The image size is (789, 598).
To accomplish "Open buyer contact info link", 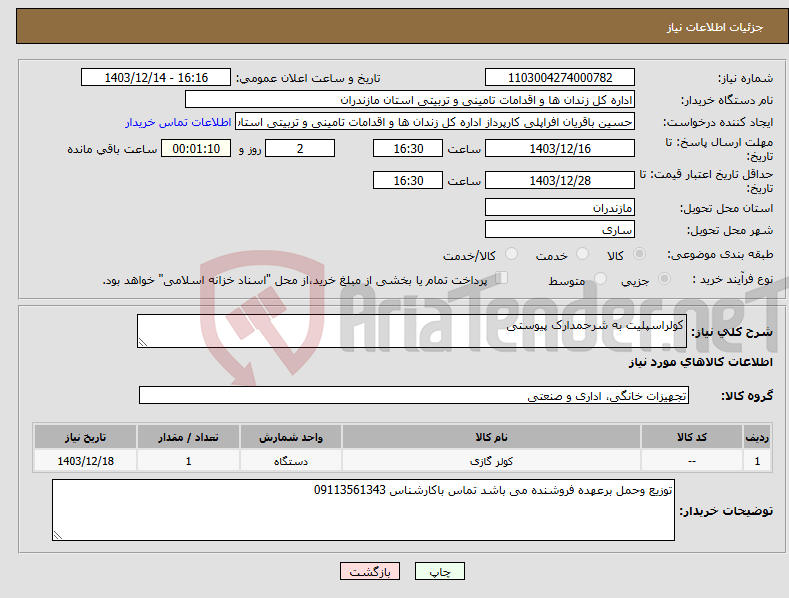I will 178,122.
